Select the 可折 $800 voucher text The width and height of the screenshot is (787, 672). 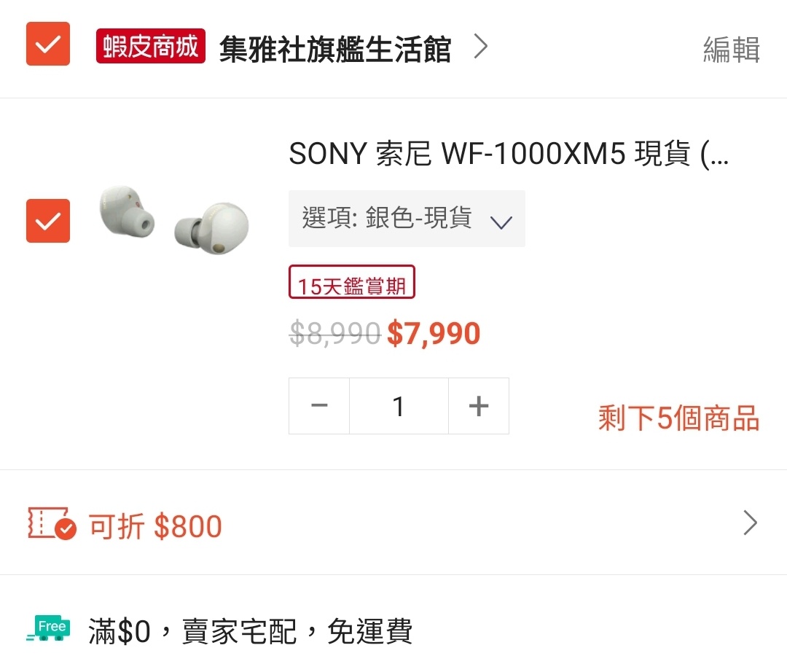tap(155, 526)
